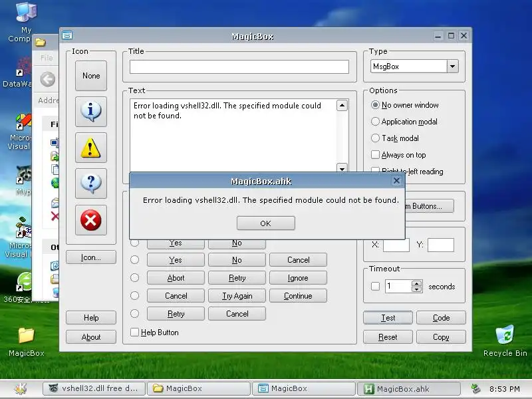Viewport: 532px width, 399px height.
Task: Increase timeout seconds with up arrow
Action: (x=417, y=283)
